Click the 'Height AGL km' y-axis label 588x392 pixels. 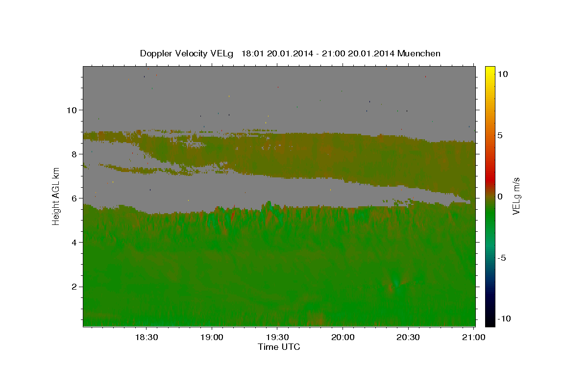pyautogui.click(x=56, y=196)
